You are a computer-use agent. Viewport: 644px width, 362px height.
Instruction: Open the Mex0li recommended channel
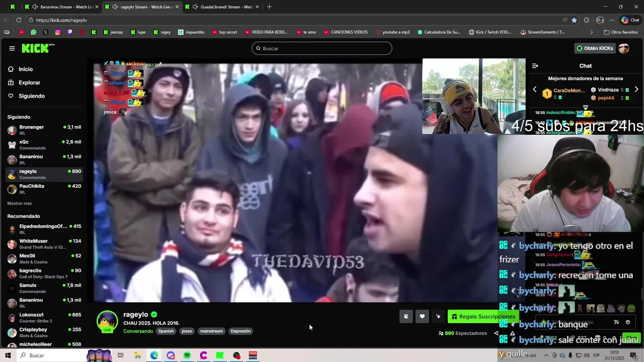coord(44,259)
